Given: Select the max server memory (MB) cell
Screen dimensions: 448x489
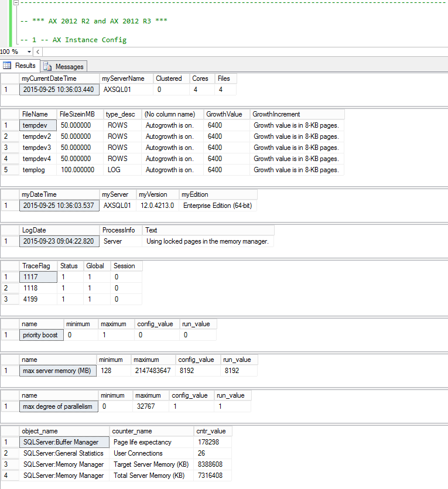Looking at the screenshot, I should [x=57, y=371].
